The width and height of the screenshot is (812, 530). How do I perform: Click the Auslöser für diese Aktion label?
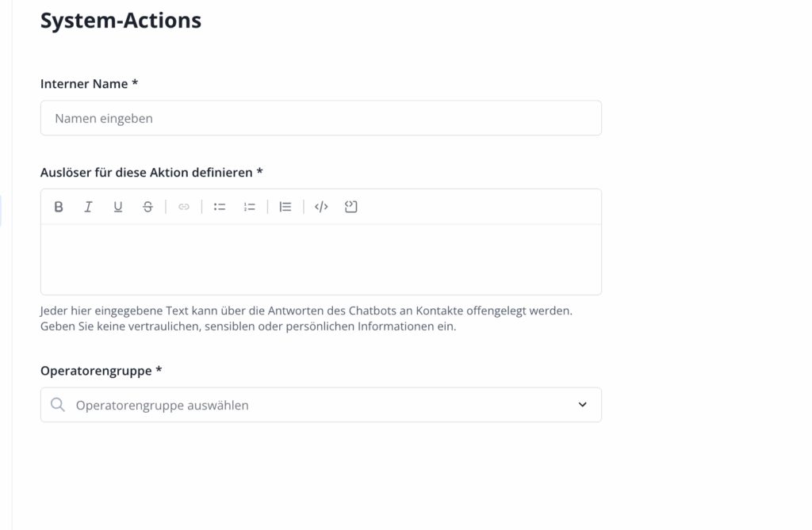coord(151,172)
